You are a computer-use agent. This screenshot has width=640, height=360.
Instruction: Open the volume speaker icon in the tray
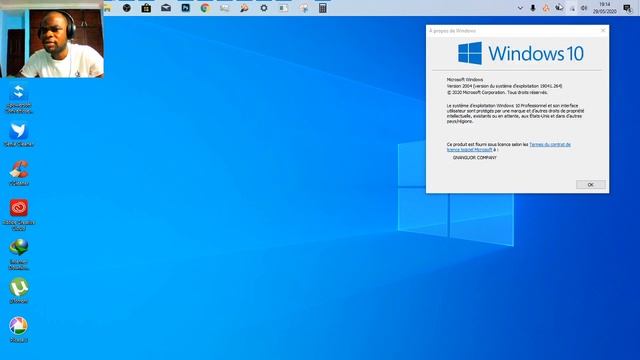click(584, 8)
